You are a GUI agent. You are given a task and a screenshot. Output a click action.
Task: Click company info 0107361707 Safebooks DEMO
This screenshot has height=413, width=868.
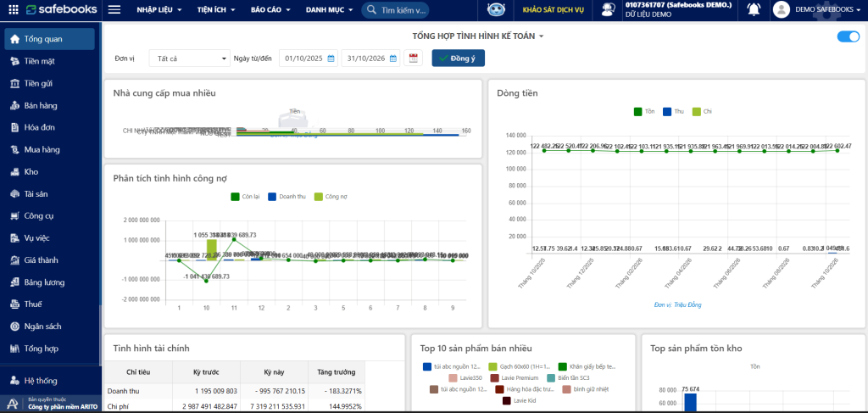coord(677,5)
